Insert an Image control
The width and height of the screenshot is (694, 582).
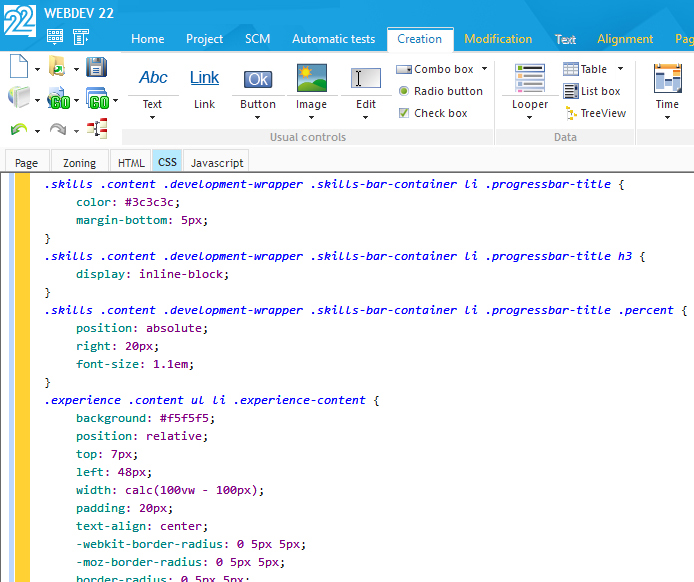coord(312,78)
